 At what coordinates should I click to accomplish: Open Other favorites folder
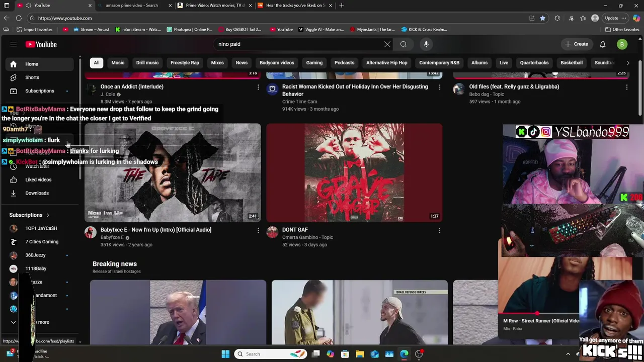click(x=622, y=30)
